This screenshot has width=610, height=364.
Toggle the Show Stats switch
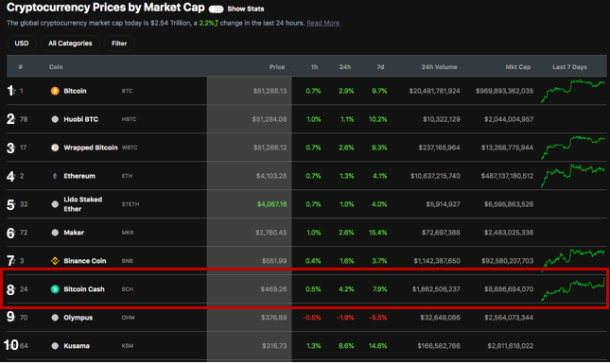click(216, 9)
